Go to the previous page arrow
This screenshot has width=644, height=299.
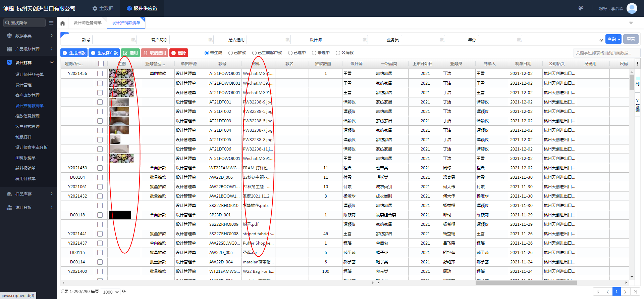(607, 292)
